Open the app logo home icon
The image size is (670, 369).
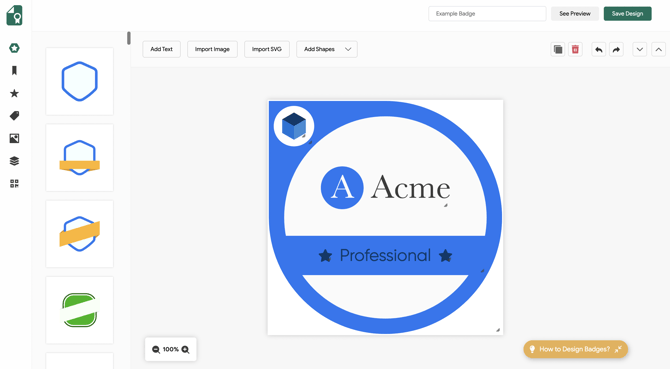click(14, 15)
